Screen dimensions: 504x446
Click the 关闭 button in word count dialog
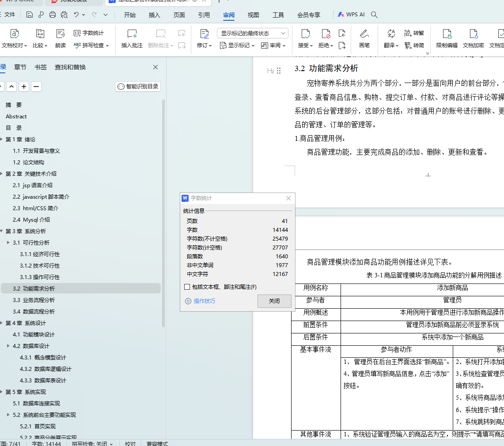[x=274, y=301]
